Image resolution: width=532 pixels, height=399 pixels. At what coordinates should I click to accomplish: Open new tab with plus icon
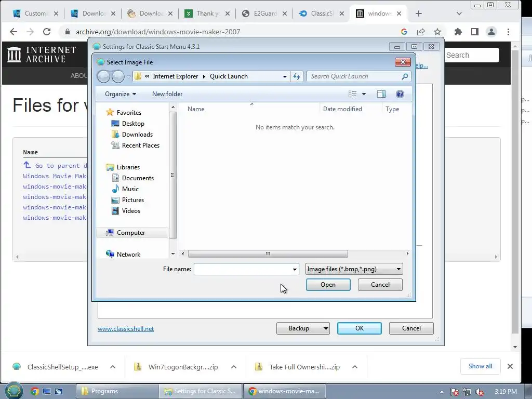click(419, 14)
